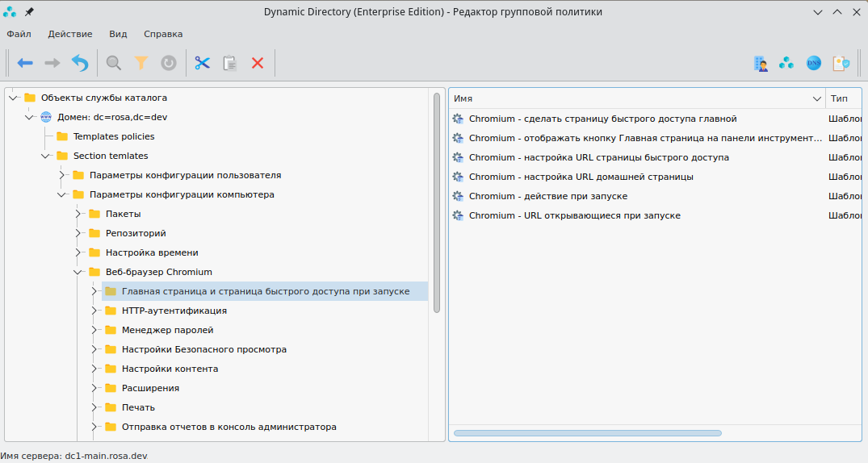Select Chromium - действие при запуске policy

[547, 196]
